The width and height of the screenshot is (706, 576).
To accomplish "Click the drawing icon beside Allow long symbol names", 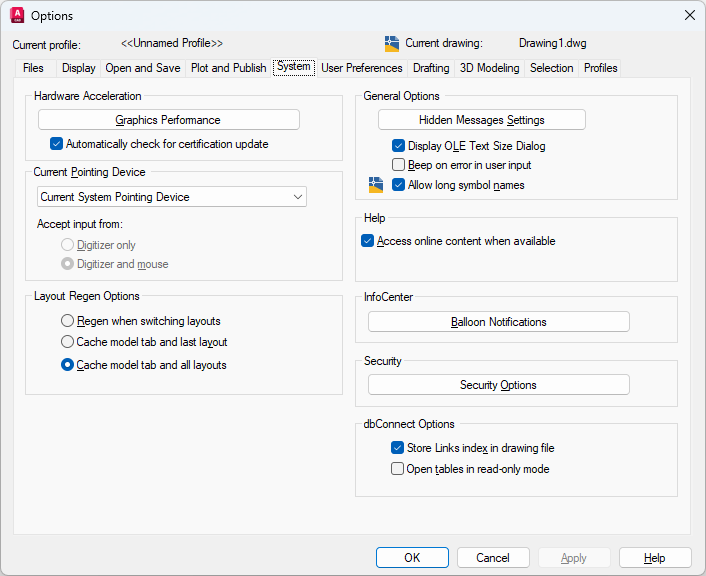I will click(376, 185).
